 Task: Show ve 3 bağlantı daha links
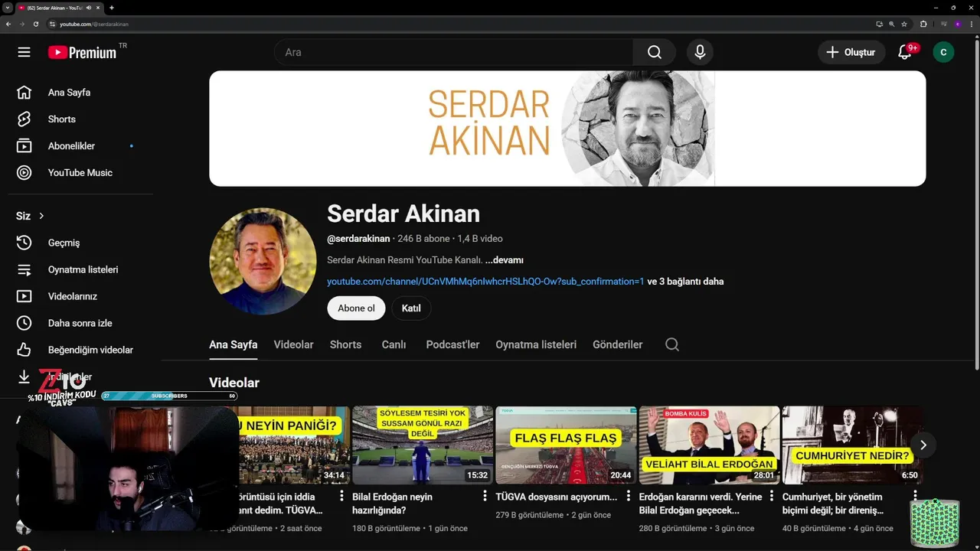(685, 282)
